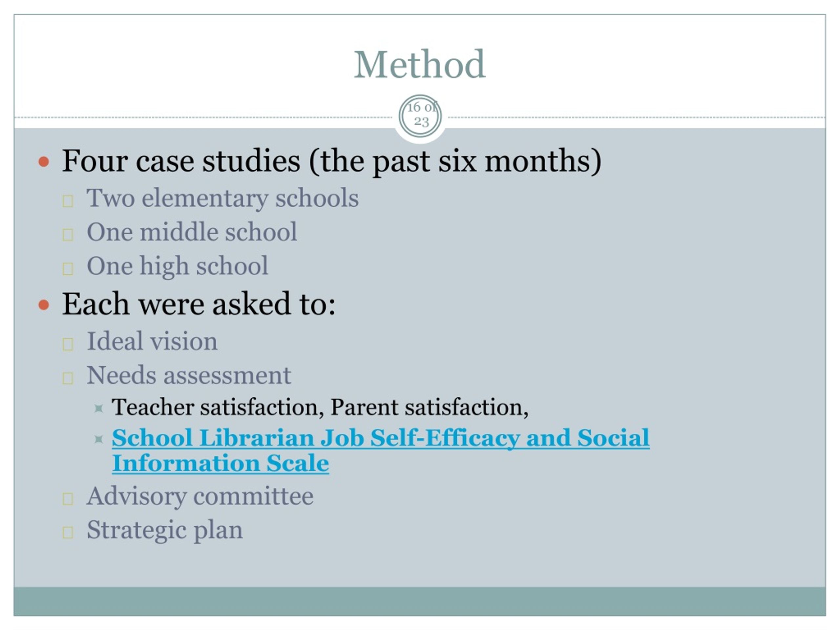
Task: Click the star bullet beside the School Librarian link
Action: coord(99,439)
